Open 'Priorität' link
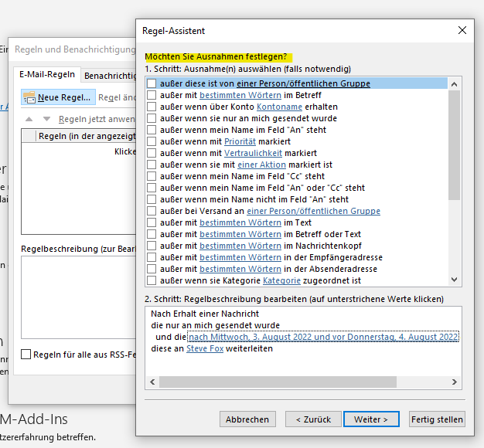The width and height of the screenshot is (484, 448). (240, 141)
